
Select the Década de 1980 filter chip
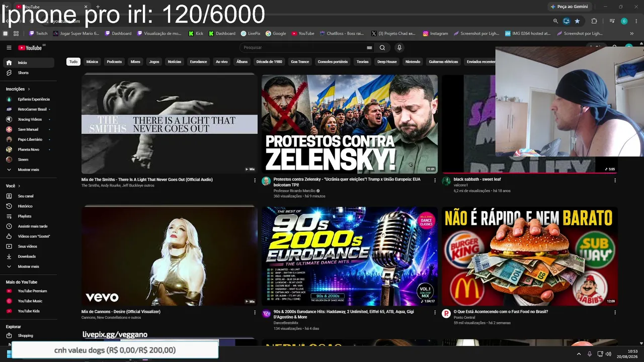(x=269, y=62)
